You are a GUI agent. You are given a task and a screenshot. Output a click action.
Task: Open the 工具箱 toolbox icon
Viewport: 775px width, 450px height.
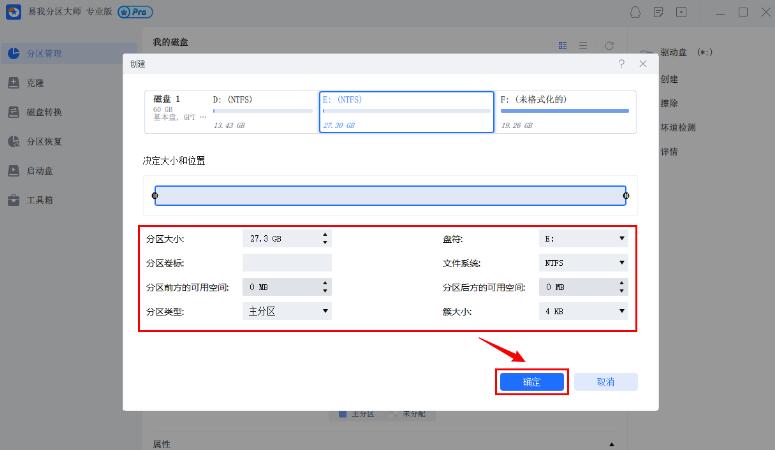[x=14, y=199]
